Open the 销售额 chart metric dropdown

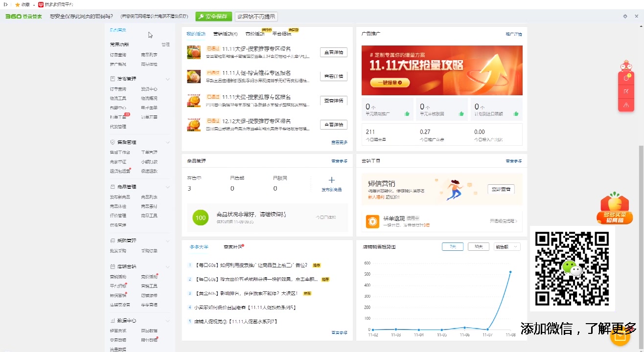(x=506, y=247)
